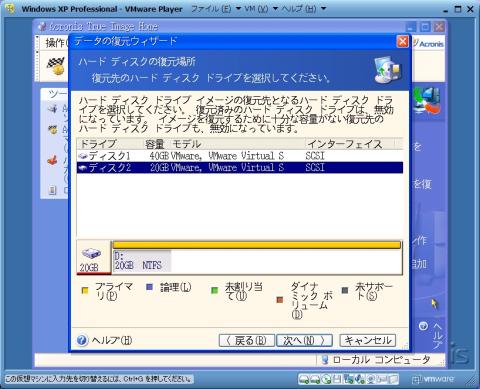The width and height of the screenshot is (480, 389).
Task: Click the モデル column header
Action: [x=237, y=144]
